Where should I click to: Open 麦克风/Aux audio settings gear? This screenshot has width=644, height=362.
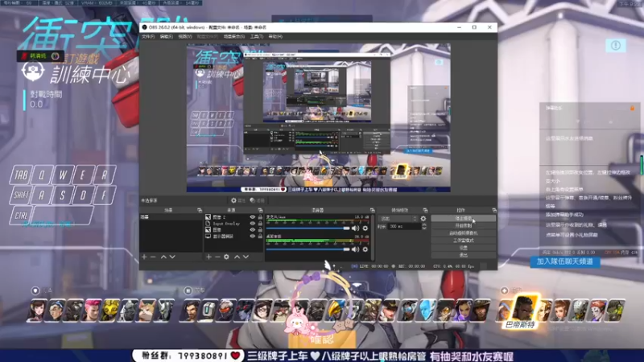(x=365, y=228)
